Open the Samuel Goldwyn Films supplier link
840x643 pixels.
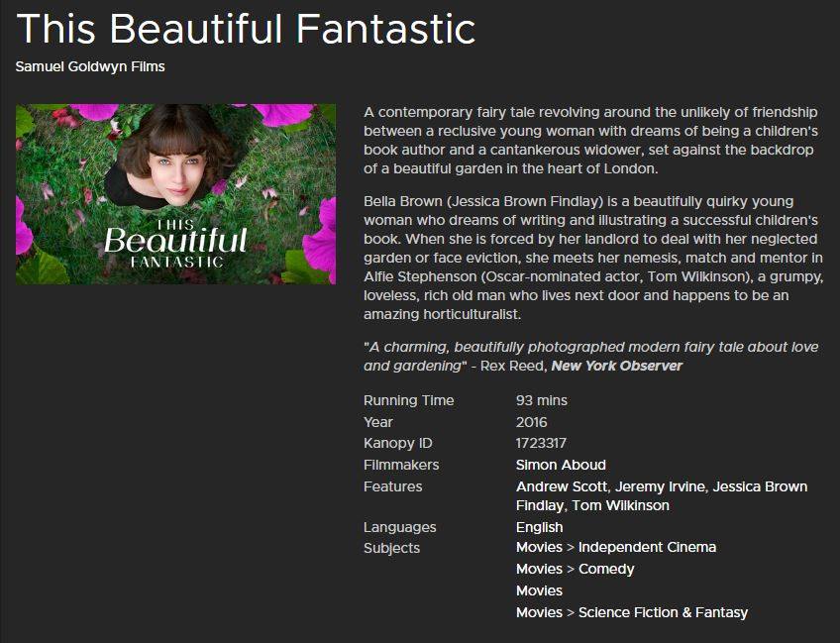tap(90, 66)
